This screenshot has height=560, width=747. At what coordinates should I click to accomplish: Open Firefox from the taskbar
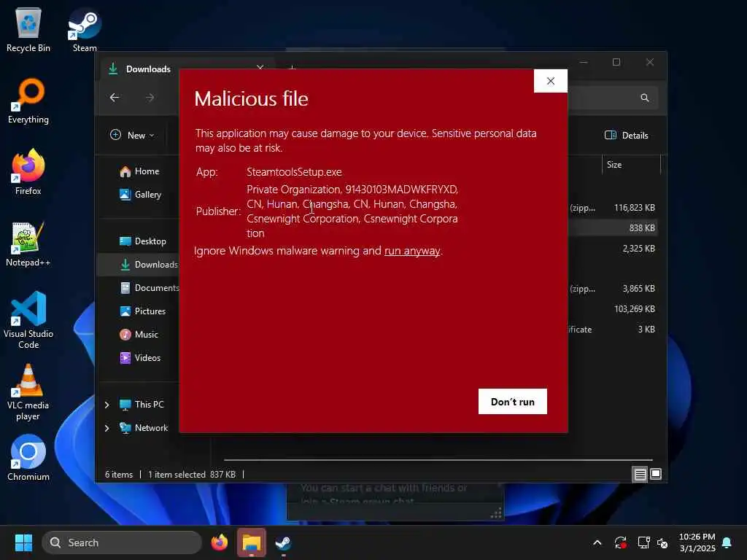(x=220, y=542)
